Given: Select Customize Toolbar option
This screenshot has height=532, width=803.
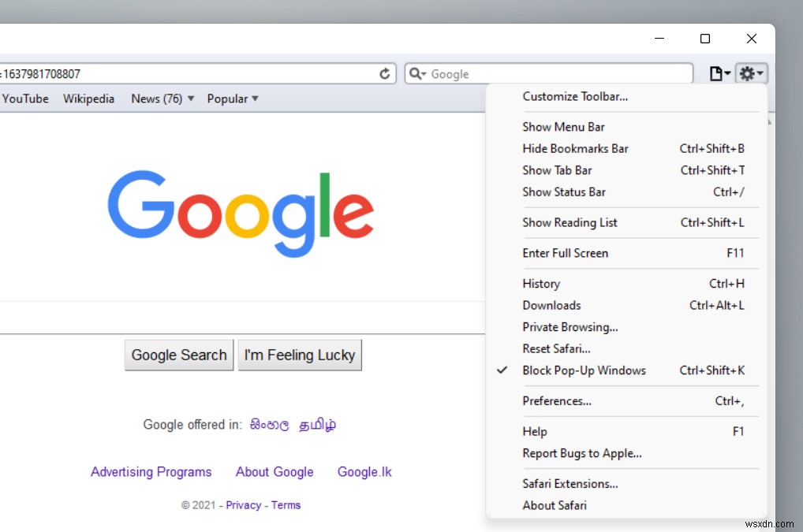Looking at the screenshot, I should tap(575, 96).
